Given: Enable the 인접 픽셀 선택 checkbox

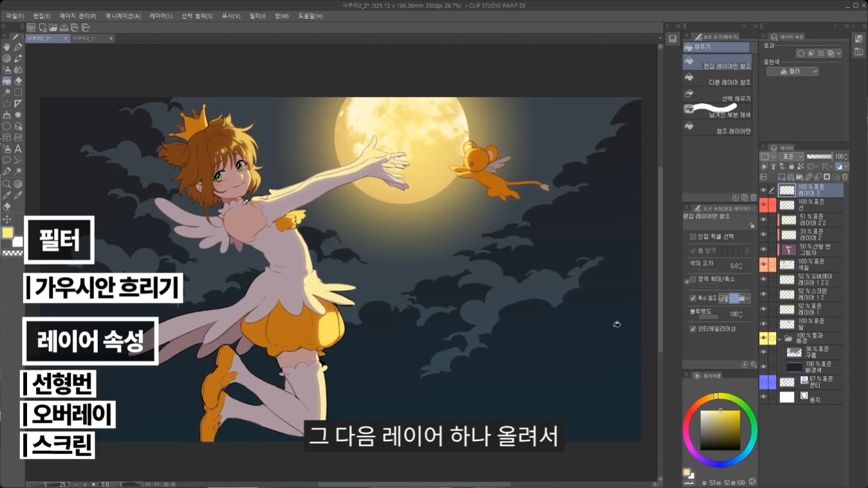Looking at the screenshot, I should [x=693, y=237].
